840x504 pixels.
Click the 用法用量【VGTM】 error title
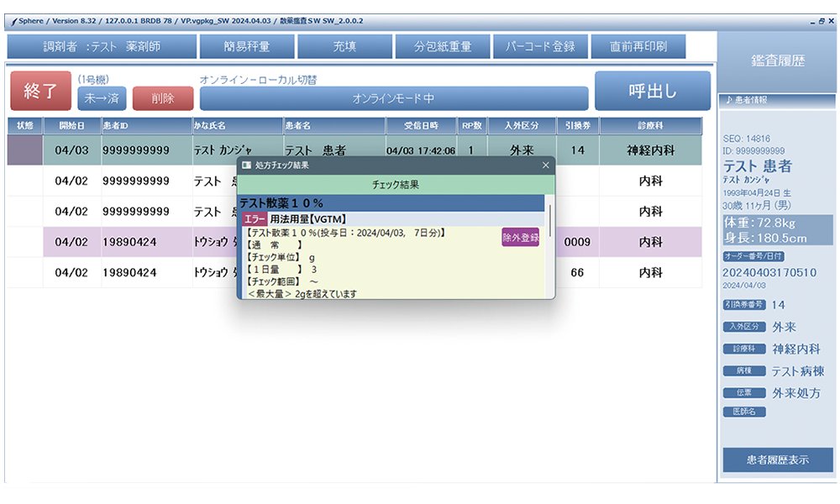point(308,219)
